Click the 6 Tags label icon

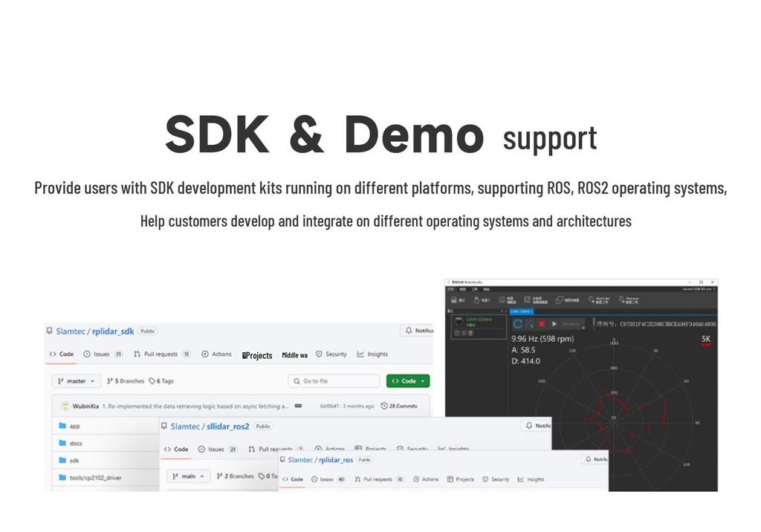coord(152,381)
